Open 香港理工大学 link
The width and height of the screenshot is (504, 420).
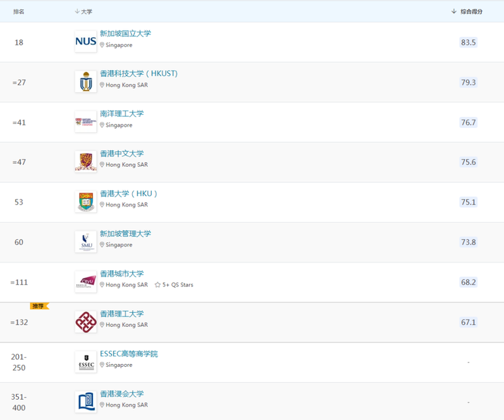point(122,314)
